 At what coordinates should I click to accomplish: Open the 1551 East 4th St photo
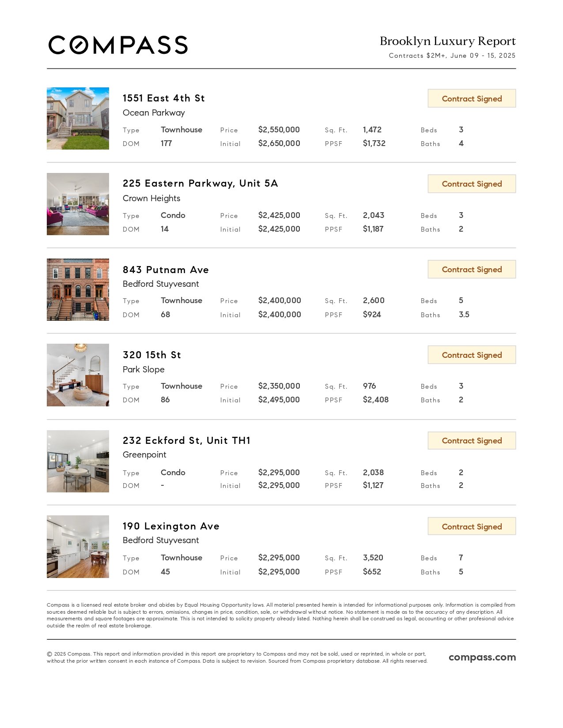click(x=78, y=118)
